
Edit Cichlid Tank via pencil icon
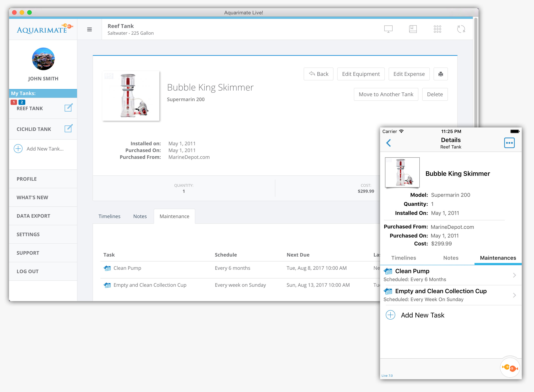(68, 128)
